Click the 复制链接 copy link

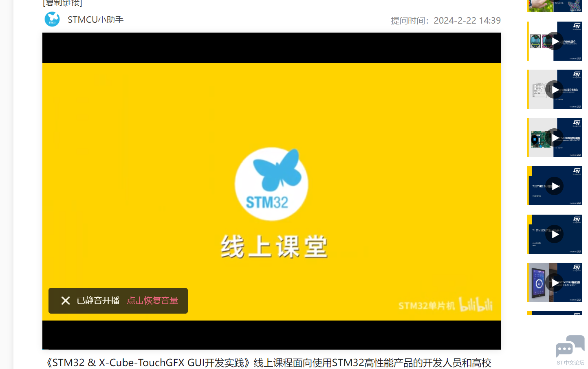62,3
